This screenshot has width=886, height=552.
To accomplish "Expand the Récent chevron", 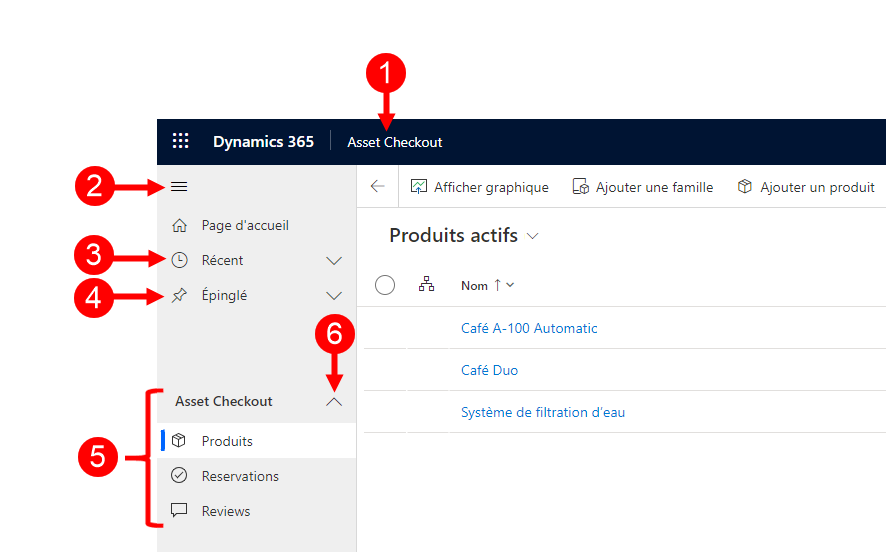I will click(x=334, y=261).
